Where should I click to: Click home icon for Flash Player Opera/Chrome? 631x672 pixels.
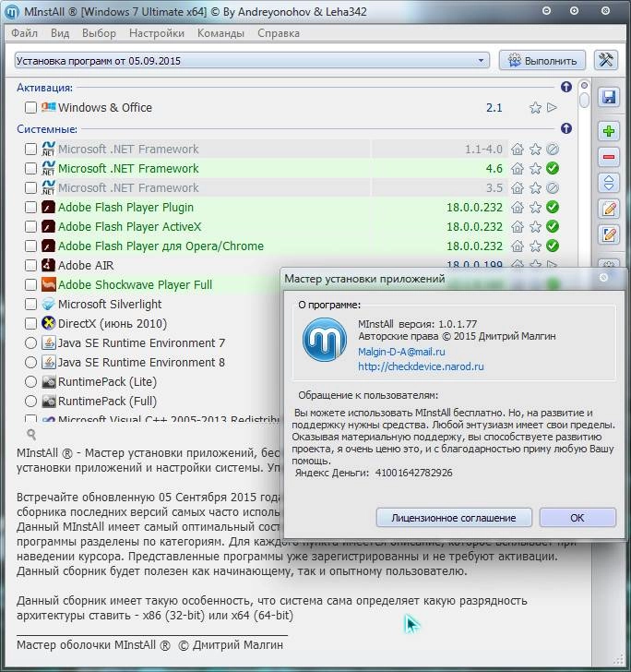click(518, 246)
